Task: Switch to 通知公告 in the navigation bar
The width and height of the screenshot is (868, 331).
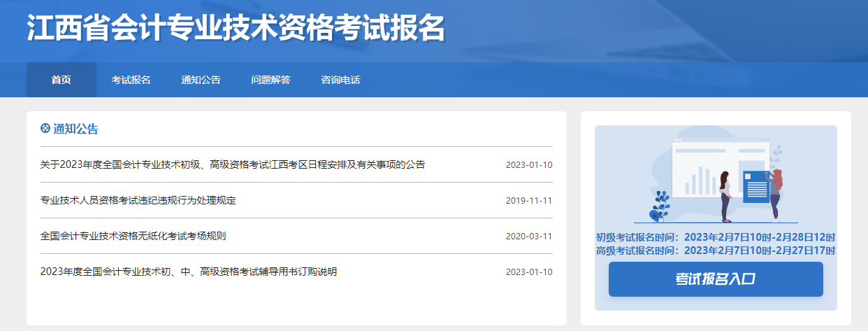Action: (201, 80)
